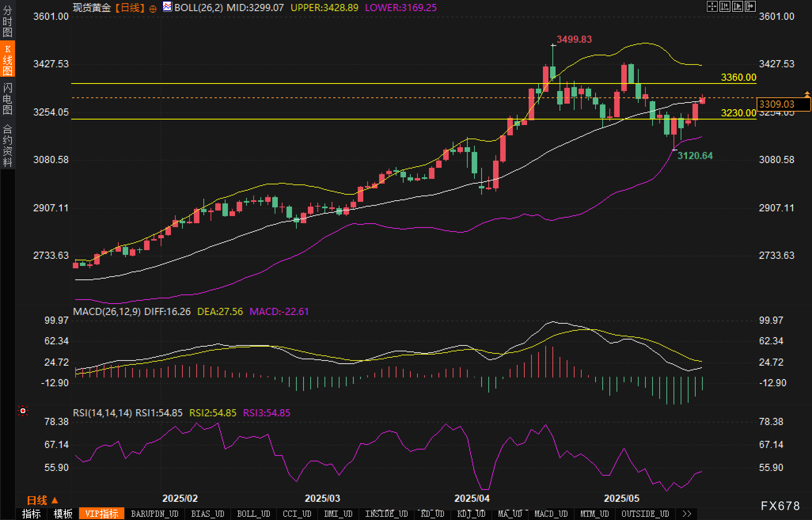
Task: Select the VIP指标 tab
Action: pyautogui.click(x=102, y=514)
